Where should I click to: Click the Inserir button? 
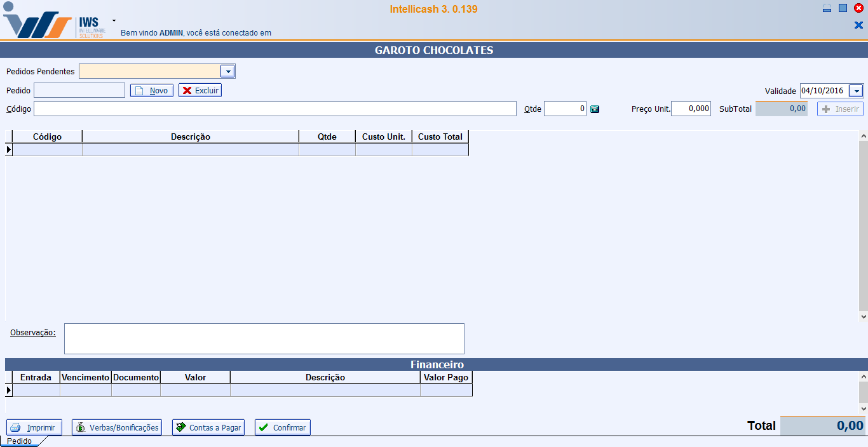point(840,109)
